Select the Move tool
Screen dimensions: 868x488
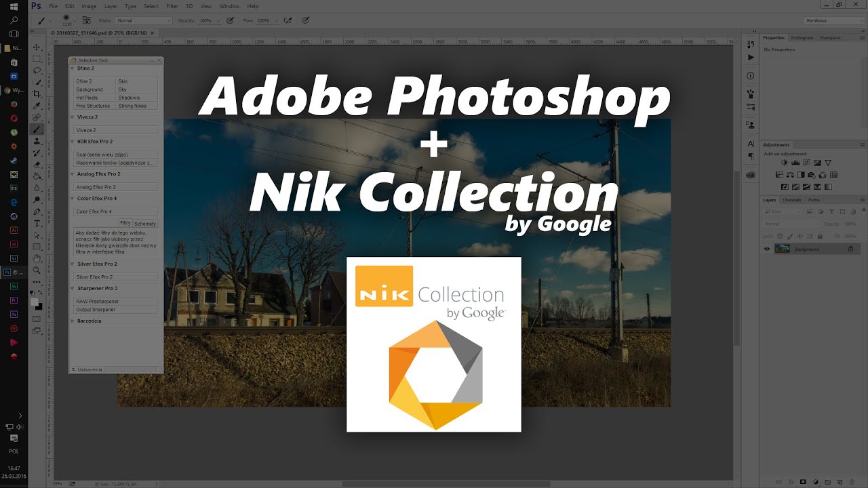point(37,47)
